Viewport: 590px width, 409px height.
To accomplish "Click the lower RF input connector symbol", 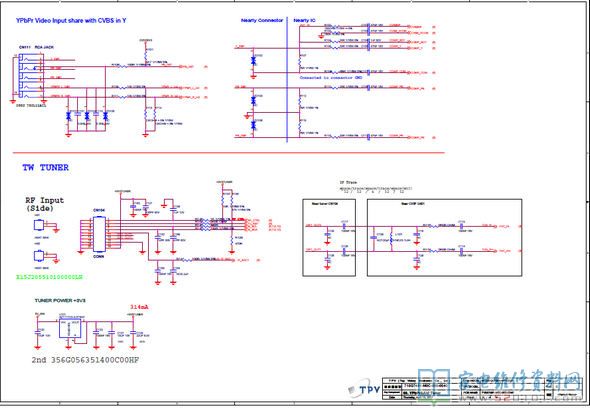I will tap(38, 256).
